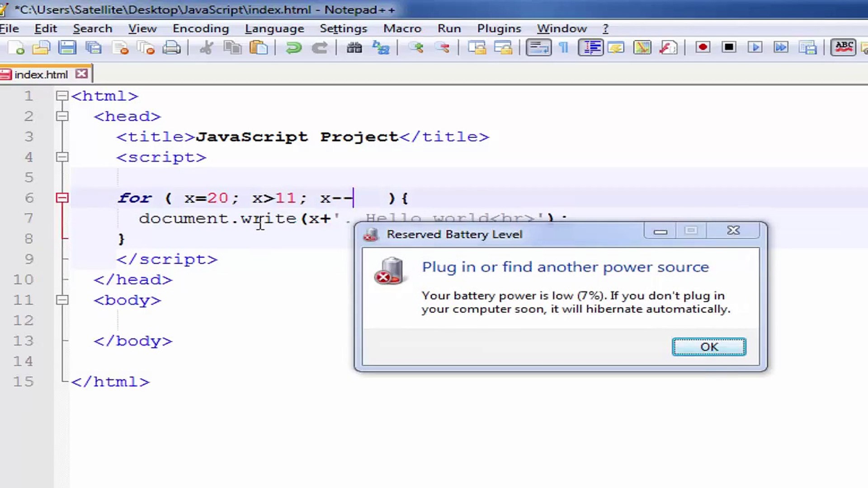
Task: Click the number 20 in the loop
Action: tap(217, 198)
